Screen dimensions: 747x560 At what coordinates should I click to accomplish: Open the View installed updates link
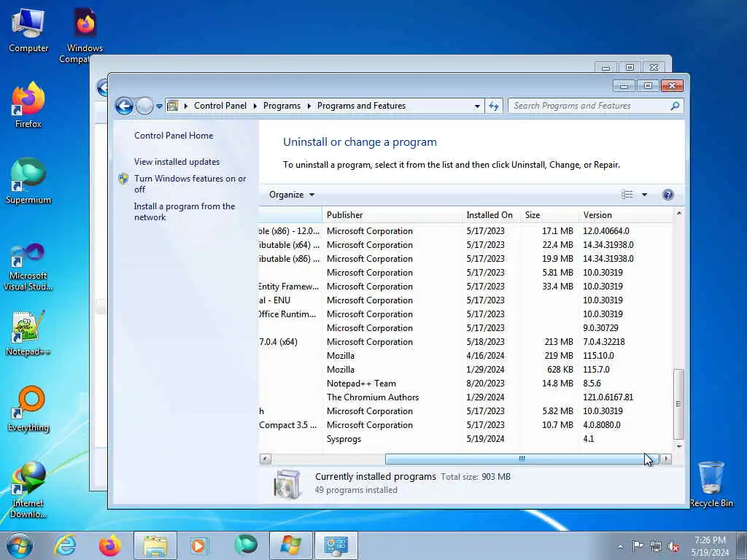coord(177,161)
